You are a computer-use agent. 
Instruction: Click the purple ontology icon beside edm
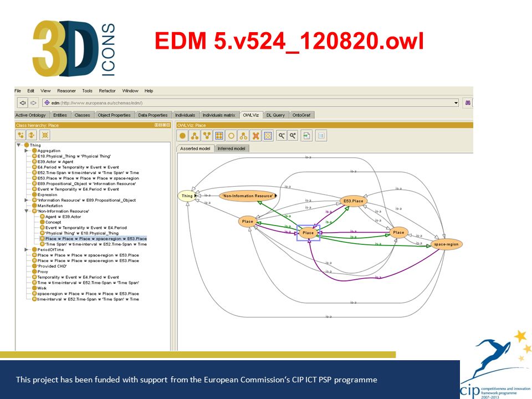point(47,103)
